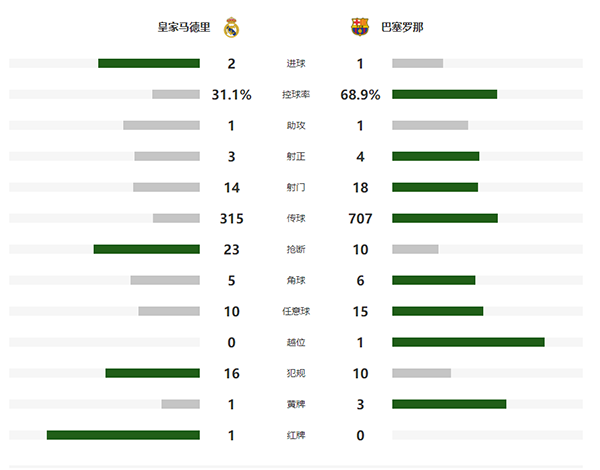The width and height of the screenshot is (600, 470).
Task: Click the Real Madrid club crest
Action: 232,27
